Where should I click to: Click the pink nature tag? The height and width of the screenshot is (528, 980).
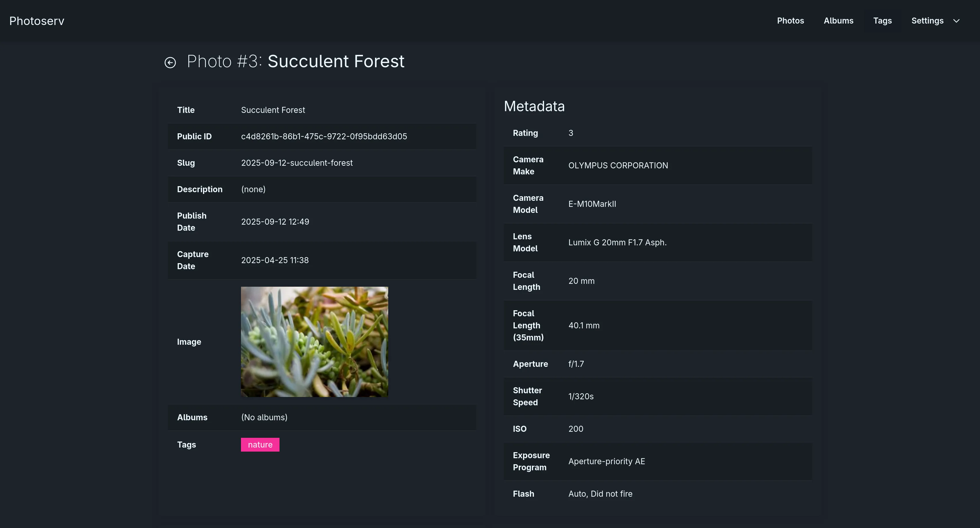pyautogui.click(x=260, y=444)
